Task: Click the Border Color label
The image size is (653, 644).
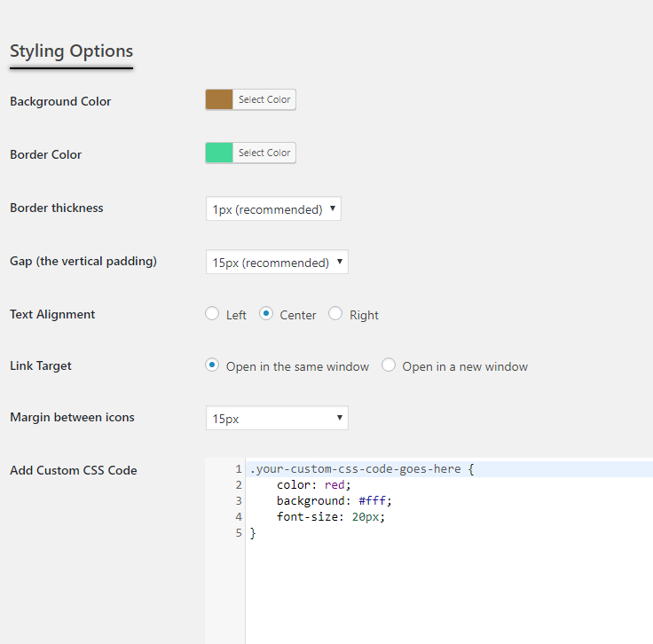Action: pos(46,154)
